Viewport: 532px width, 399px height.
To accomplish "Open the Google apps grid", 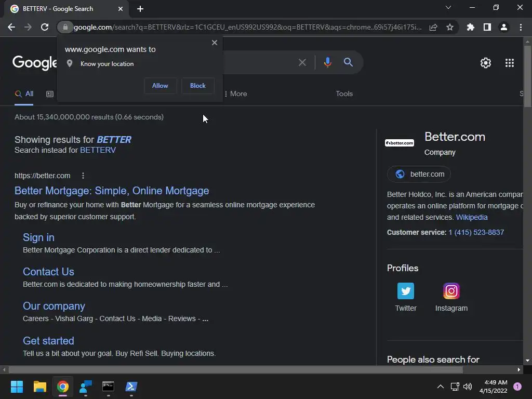I will click(510, 63).
